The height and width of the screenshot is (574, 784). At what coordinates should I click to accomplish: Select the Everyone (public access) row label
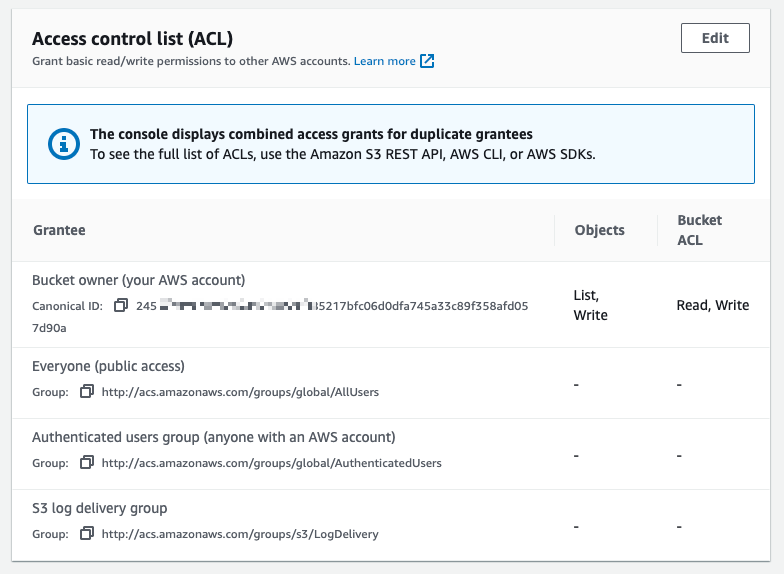(108, 366)
